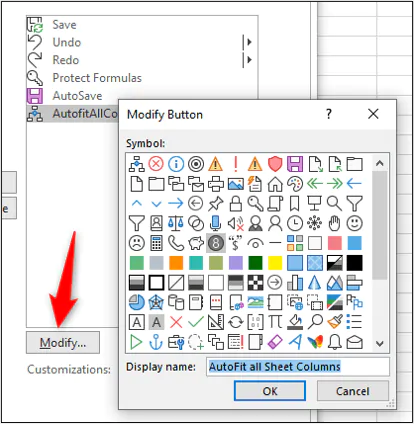Pick the paint palette symbol
The image size is (414, 424).
click(295, 184)
